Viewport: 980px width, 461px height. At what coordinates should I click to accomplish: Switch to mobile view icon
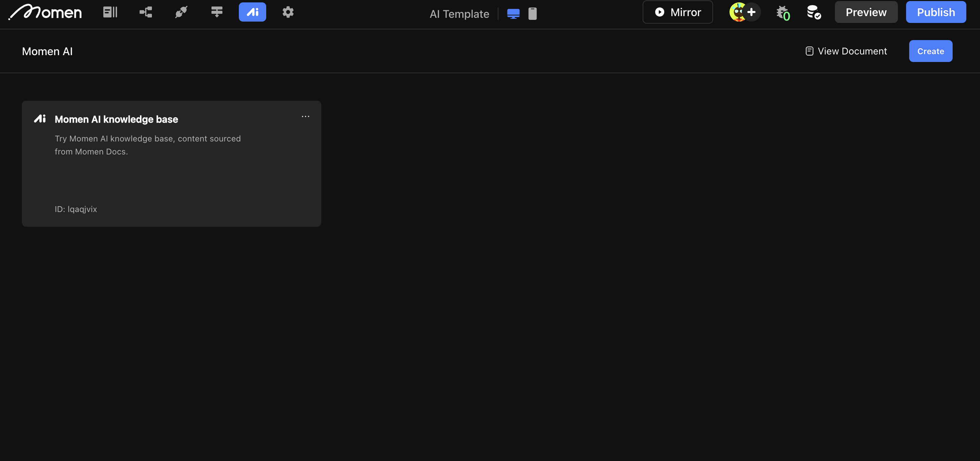533,14
